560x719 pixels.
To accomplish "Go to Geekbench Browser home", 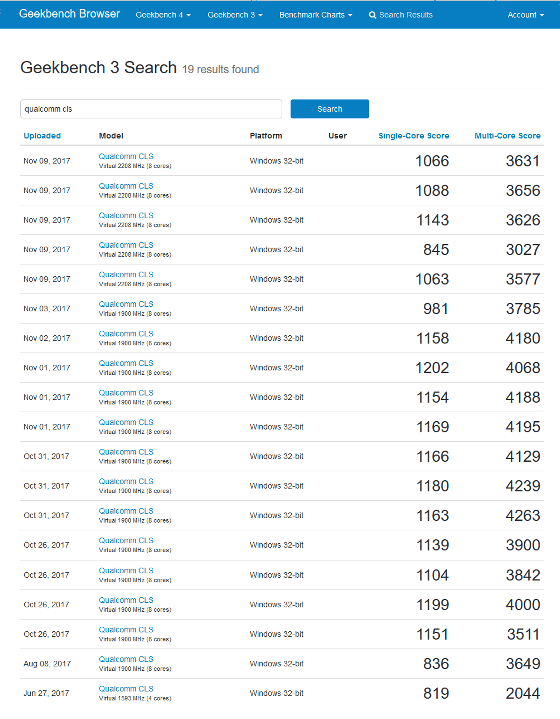I will [x=69, y=14].
